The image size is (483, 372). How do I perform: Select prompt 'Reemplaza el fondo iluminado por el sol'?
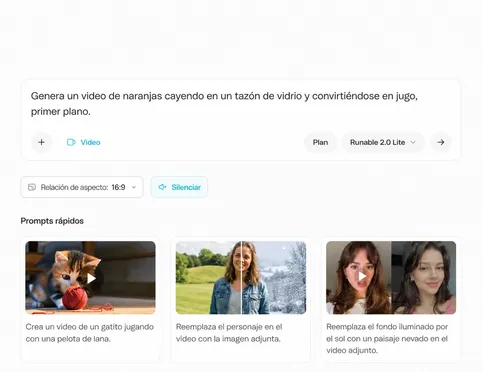tap(387, 338)
